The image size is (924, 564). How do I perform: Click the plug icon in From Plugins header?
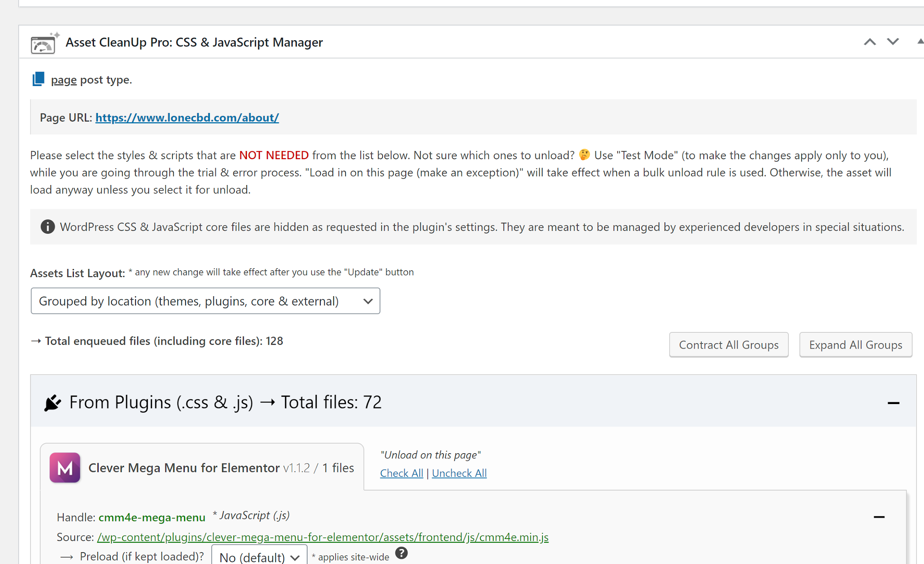tap(52, 403)
